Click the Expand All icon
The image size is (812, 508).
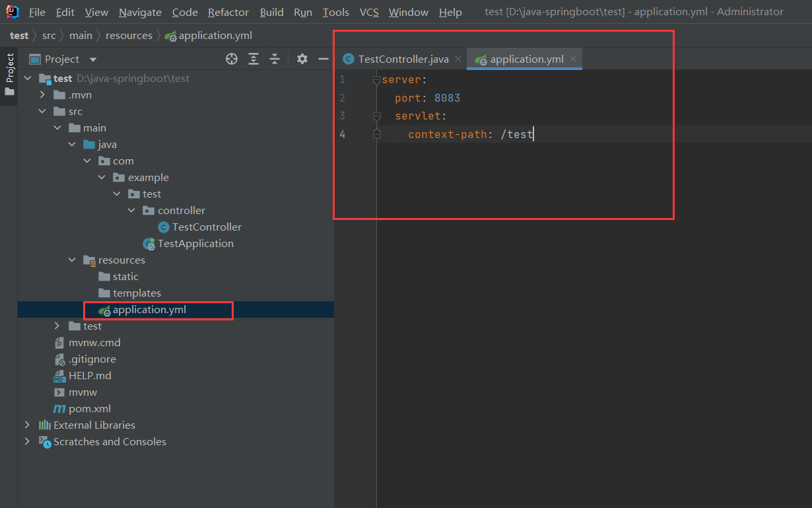click(x=254, y=59)
